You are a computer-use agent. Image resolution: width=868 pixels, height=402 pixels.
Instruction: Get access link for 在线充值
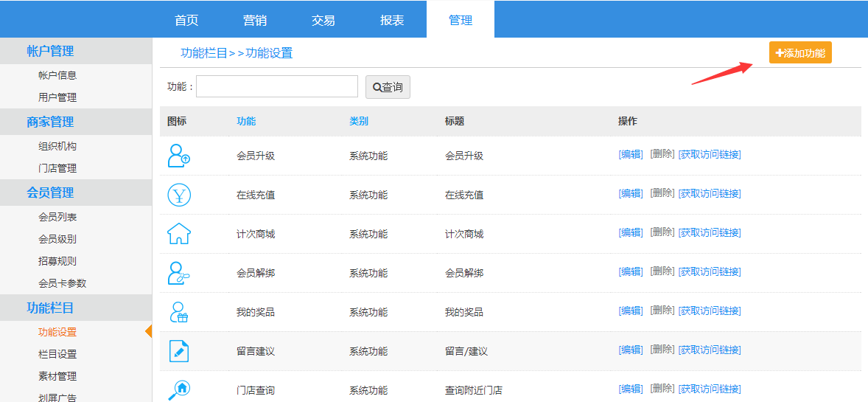pyautogui.click(x=710, y=193)
